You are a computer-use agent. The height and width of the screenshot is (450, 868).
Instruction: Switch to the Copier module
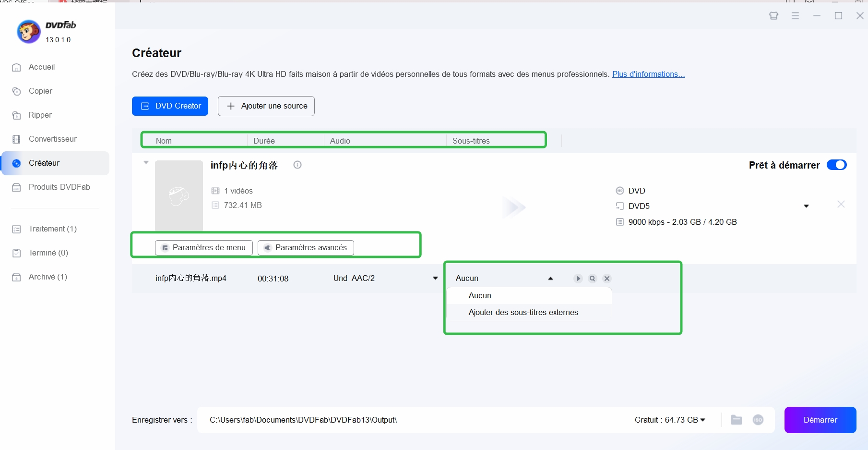40,91
